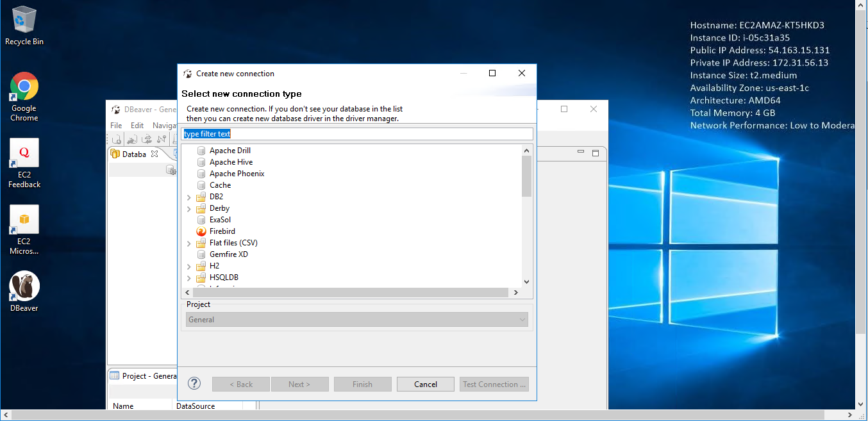Click the help question mark icon
The width and height of the screenshot is (868, 421).
(194, 384)
